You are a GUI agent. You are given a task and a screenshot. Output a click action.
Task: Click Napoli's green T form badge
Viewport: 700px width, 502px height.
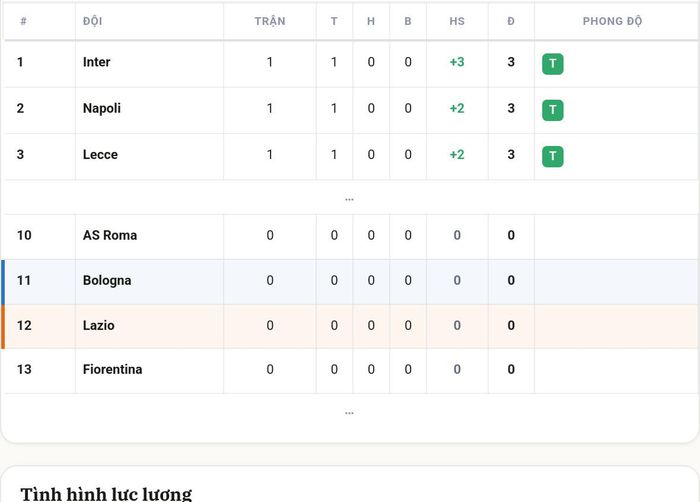point(553,110)
